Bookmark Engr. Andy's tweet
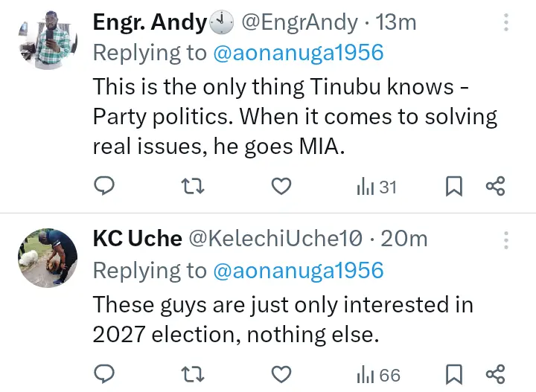 [453, 187]
